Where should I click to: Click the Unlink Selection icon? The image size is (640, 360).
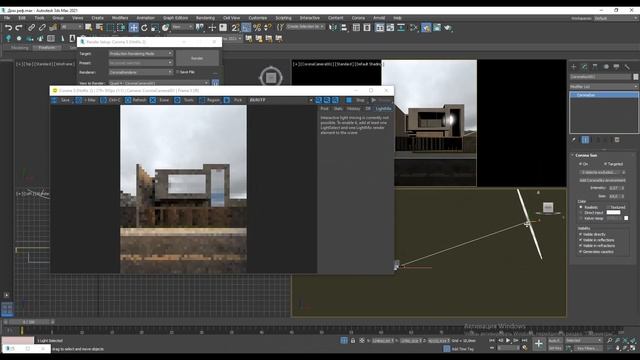point(42,27)
